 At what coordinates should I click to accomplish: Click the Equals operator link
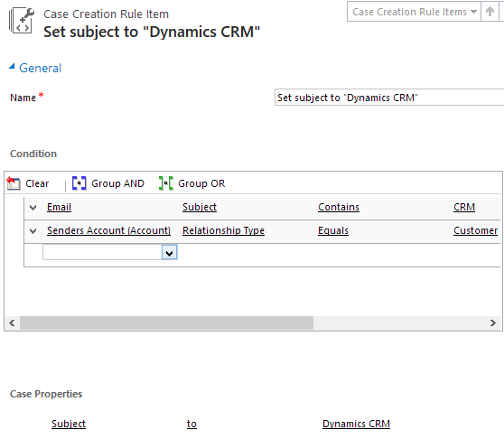pyautogui.click(x=333, y=230)
